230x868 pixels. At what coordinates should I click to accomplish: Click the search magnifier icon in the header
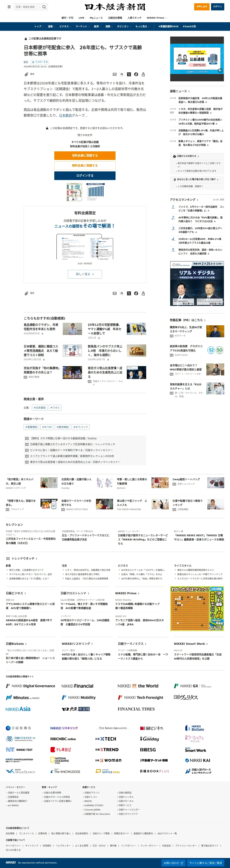(44, 7)
